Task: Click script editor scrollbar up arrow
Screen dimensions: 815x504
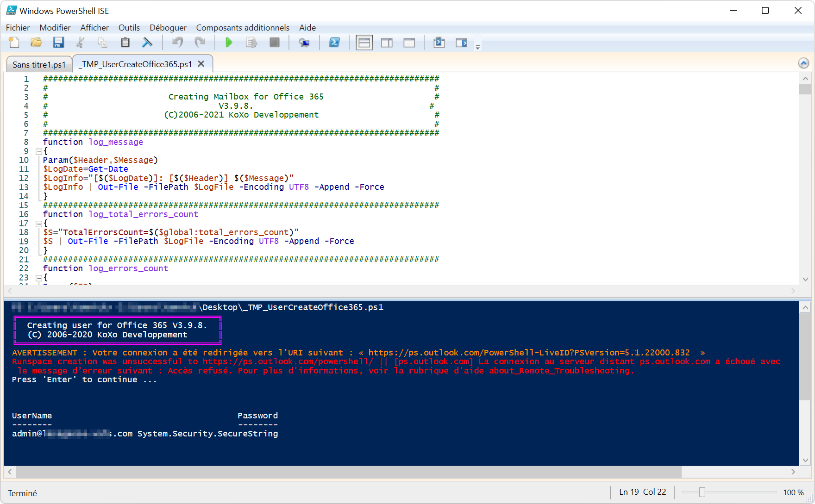Action: tap(805, 79)
